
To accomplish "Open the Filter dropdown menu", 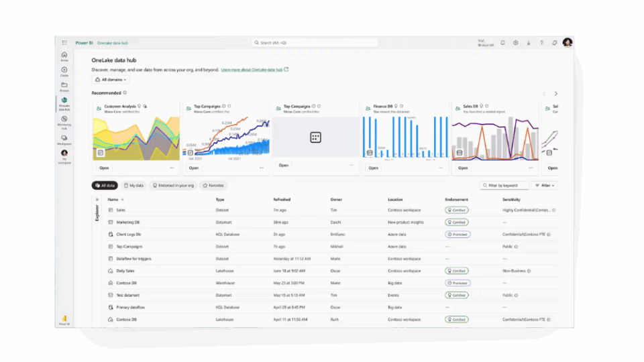I will [545, 185].
